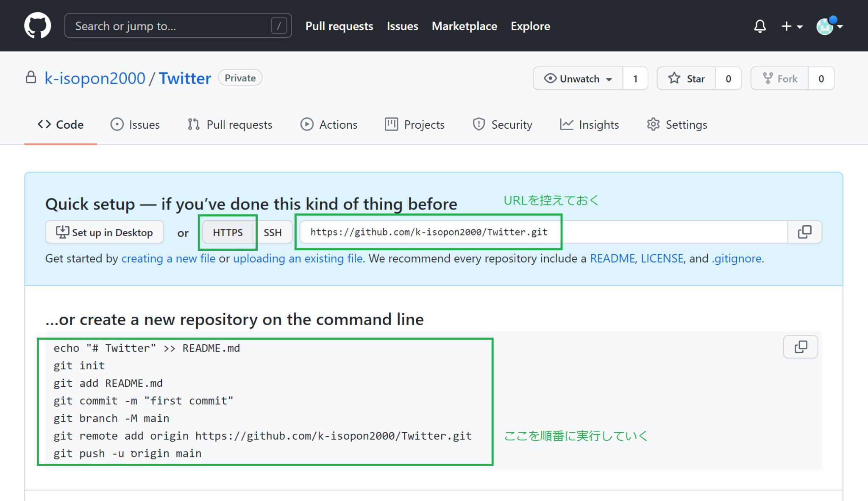Switch to repository Pull requests tab
This screenshot has height=501, width=868.
[230, 125]
